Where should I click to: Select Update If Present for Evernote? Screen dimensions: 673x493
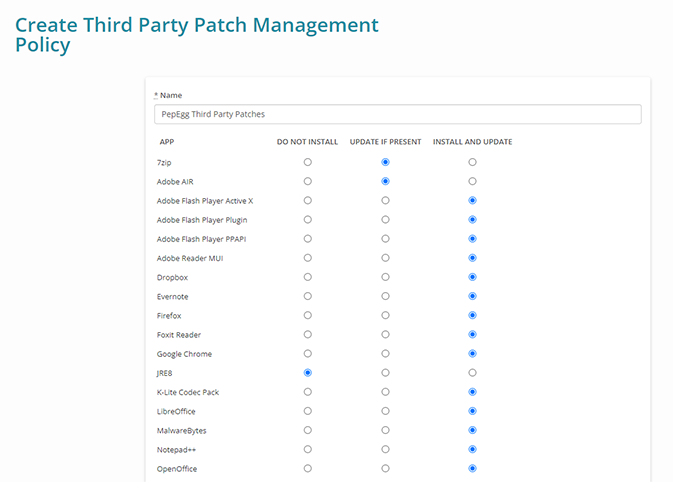tap(385, 296)
